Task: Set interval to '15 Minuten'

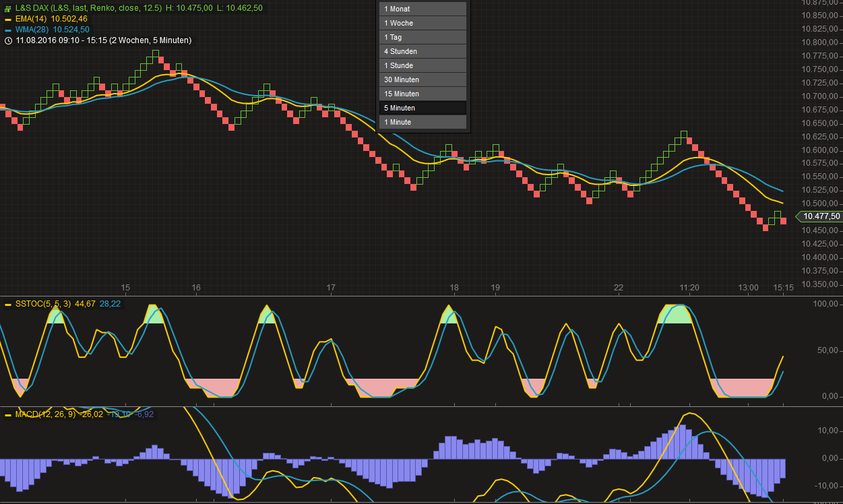Action: pyautogui.click(x=423, y=94)
